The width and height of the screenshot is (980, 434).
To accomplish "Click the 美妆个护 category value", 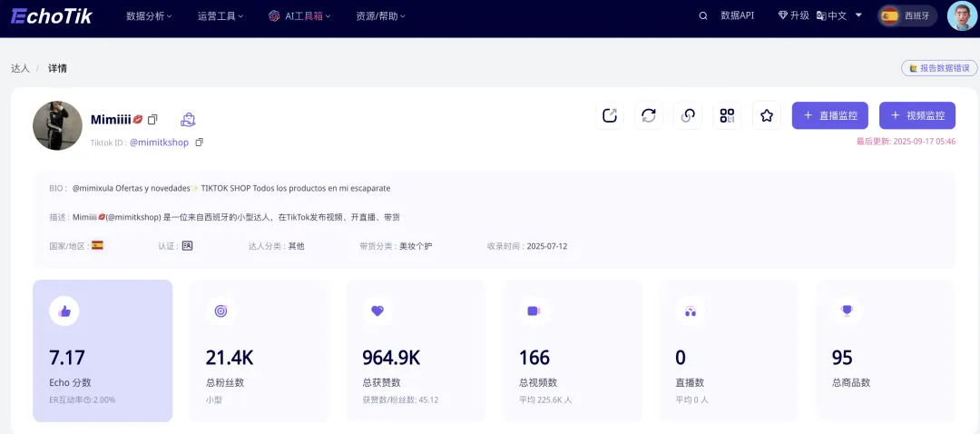I will point(416,246).
